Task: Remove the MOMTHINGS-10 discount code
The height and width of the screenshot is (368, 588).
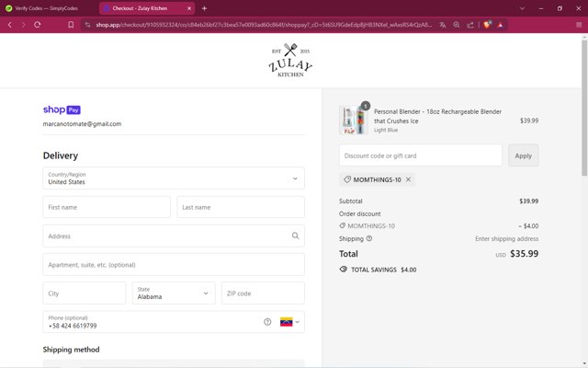Action: (x=408, y=179)
